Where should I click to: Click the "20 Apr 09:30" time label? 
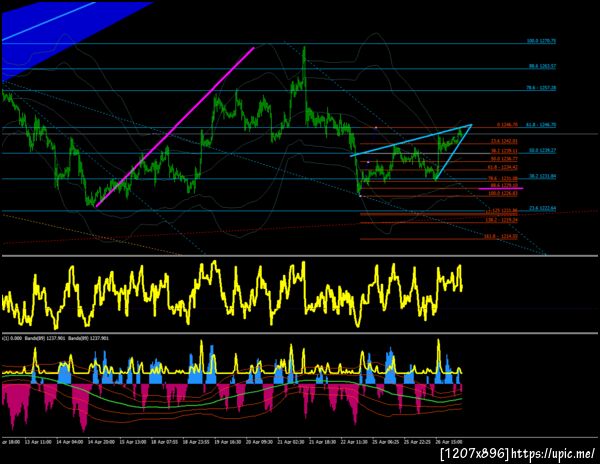259,442
